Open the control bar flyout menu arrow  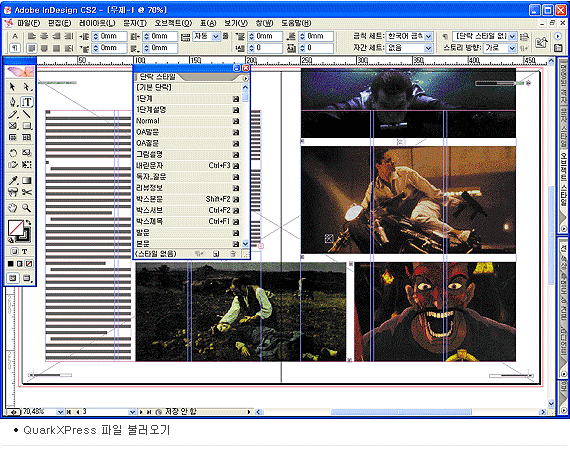[558, 36]
